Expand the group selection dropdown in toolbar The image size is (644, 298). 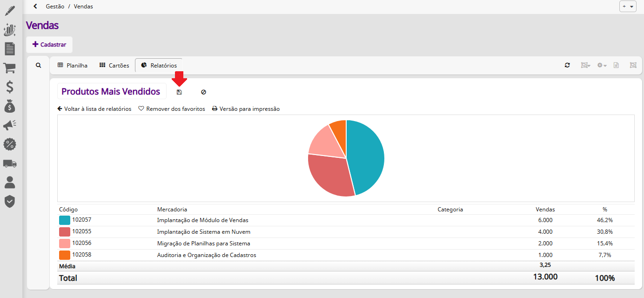(x=585, y=65)
